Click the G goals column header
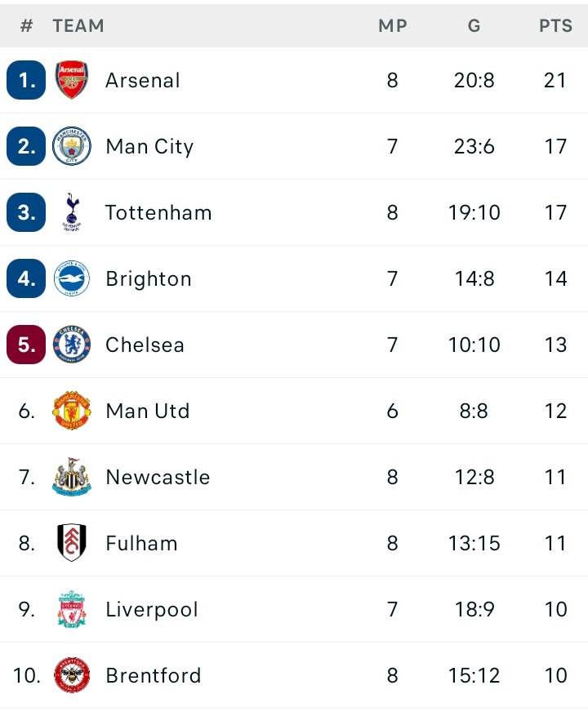This screenshot has height=712, width=588. coord(474,26)
